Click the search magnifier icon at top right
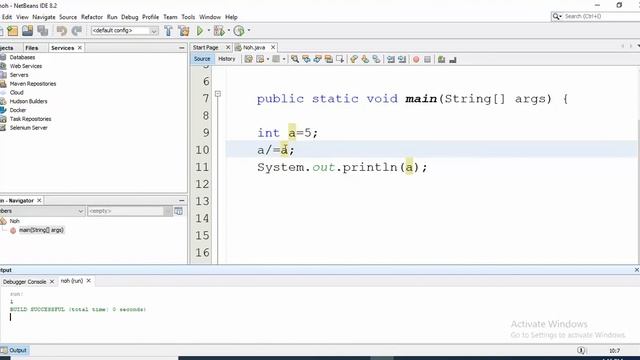The image size is (640, 360). (556, 16)
